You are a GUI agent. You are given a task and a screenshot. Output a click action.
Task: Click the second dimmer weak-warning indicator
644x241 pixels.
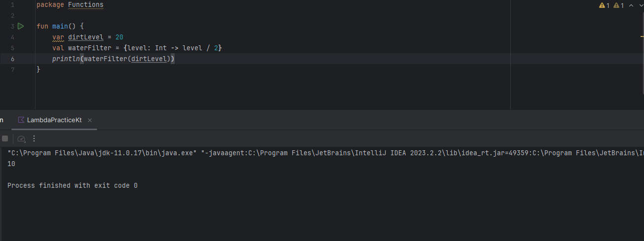pyautogui.click(x=619, y=5)
